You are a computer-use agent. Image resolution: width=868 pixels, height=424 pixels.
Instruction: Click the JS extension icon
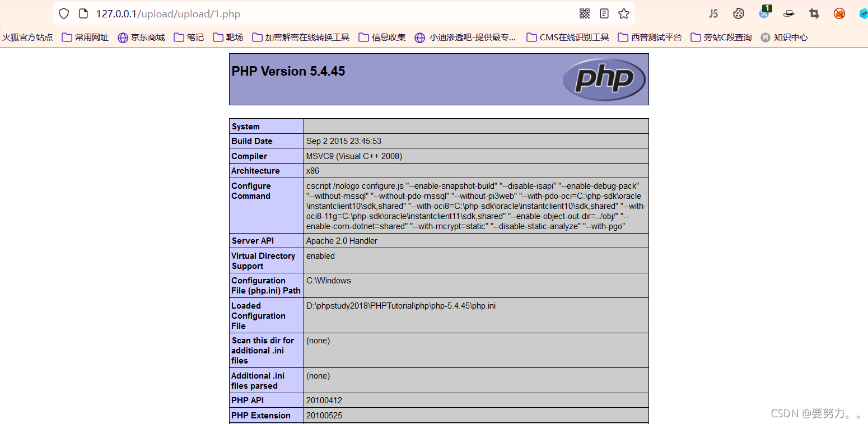713,13
